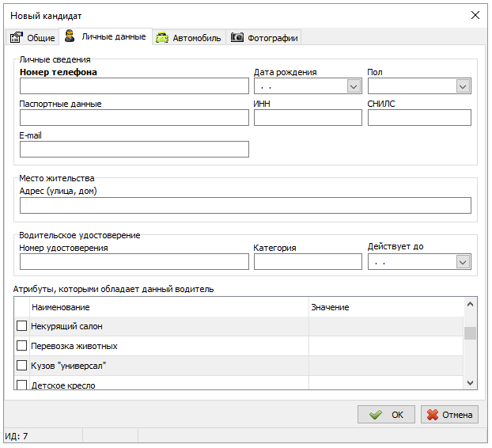Enable the Некурящий салон attribute checkbox
Image resolution: width=492 pixels, height=448 pixels.
(21, 326)
